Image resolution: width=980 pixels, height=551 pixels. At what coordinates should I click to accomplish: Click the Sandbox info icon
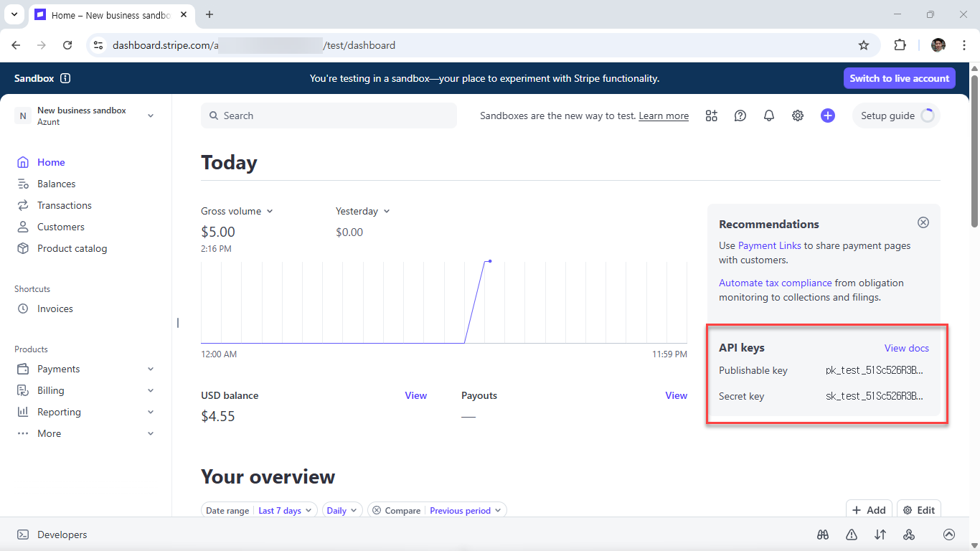pos(65,78)
